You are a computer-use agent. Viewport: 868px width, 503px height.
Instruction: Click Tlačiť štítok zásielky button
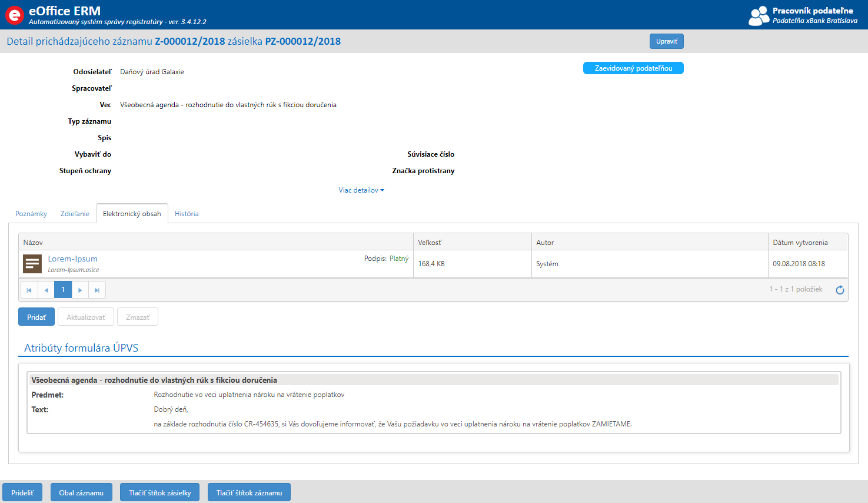coord(160,492)
